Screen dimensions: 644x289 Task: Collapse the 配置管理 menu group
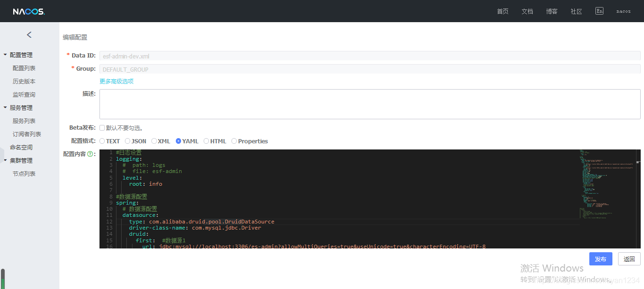tap(21, 55)
